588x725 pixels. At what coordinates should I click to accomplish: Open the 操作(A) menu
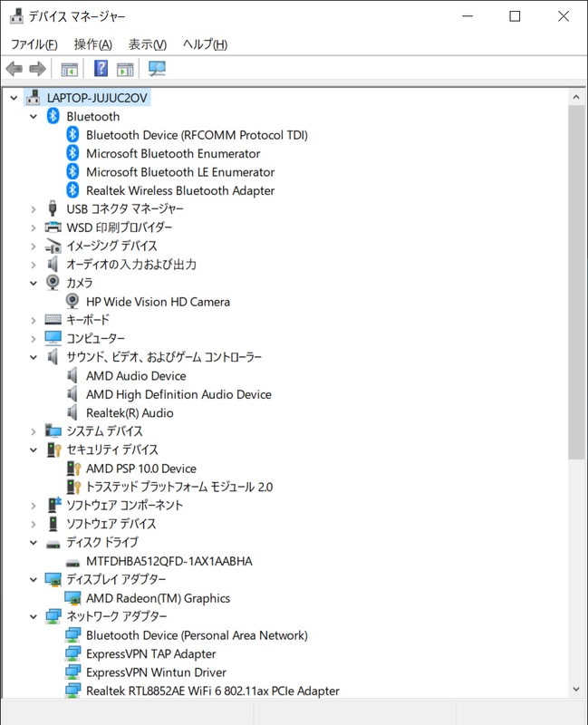pyautogui.click(x=93, y=44)
